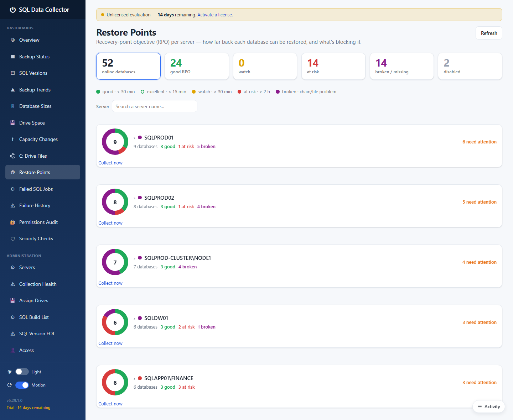Click the server name search field
Screen dimensions: 513x420
point(155,106)
